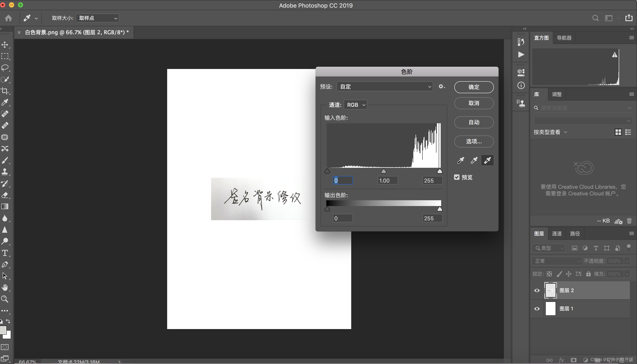This screenshot has height=364, width=637.
Task: Open the 取样大小 sample size dropdown
Action: (x=97, y=18)
